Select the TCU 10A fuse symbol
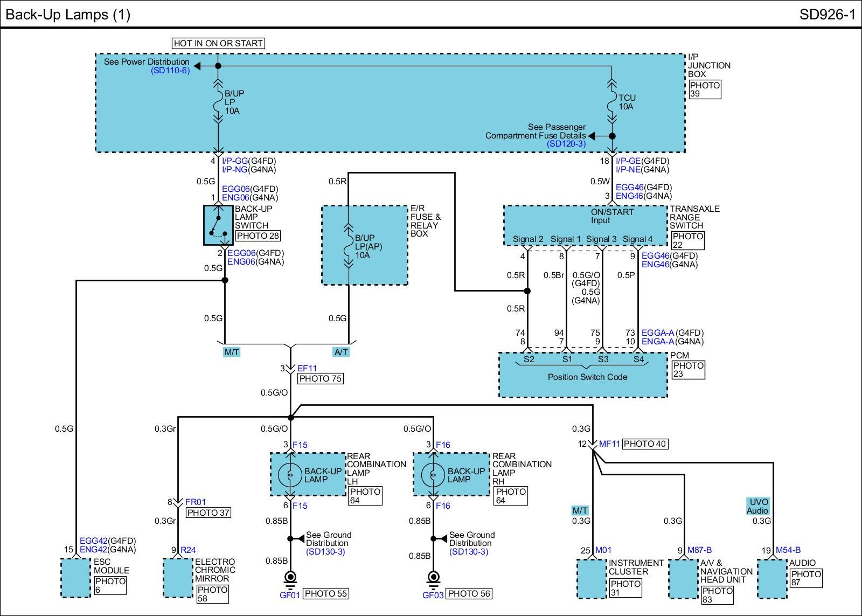 coord(611,102)
